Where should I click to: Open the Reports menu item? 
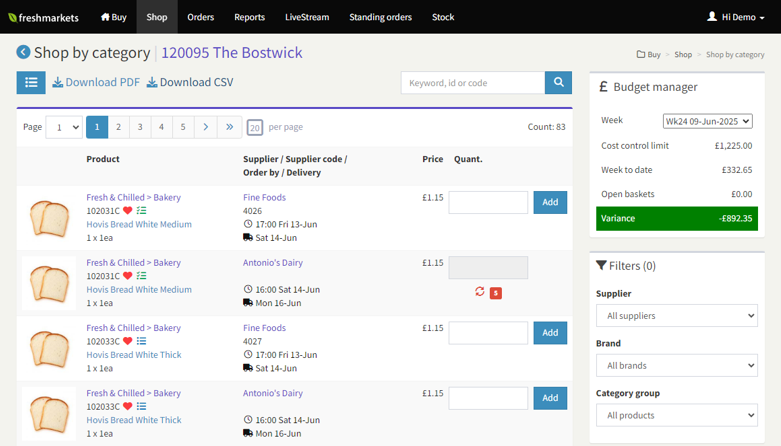click(249, 17)
